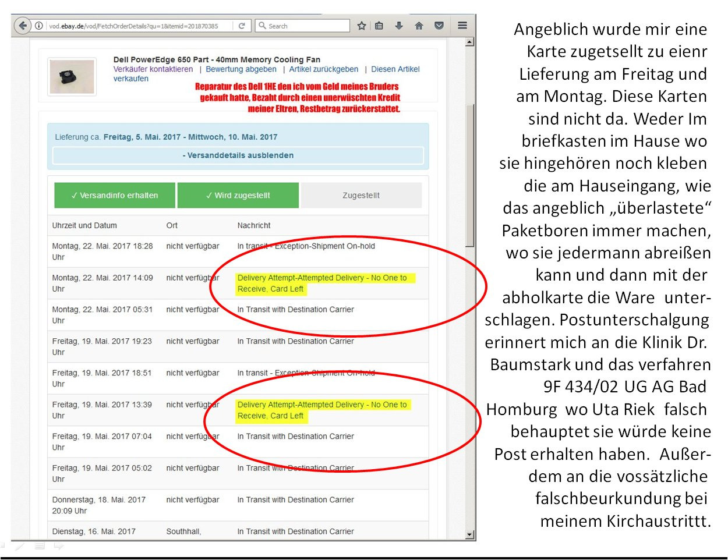Select the Versandinfo erhalten status step

115,196
